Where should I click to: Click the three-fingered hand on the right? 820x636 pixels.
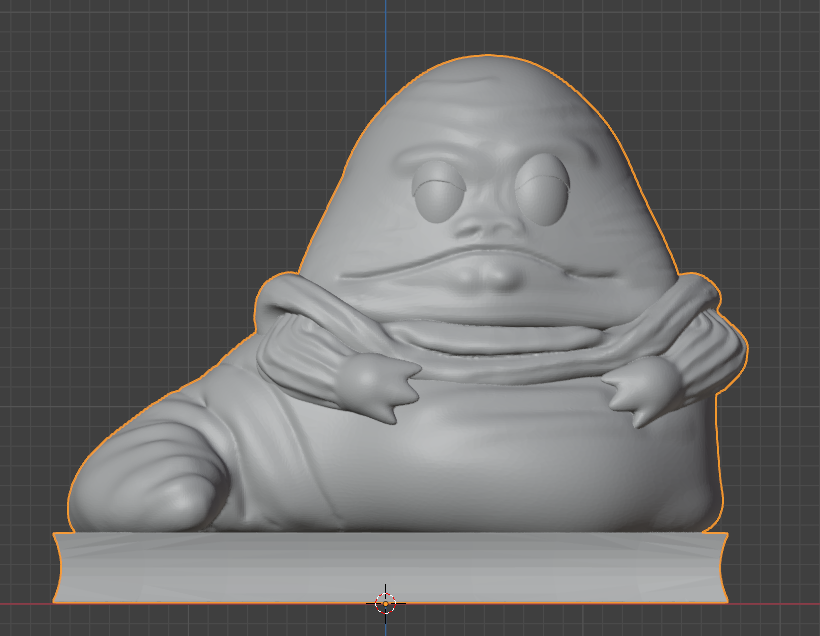[638, 392]
